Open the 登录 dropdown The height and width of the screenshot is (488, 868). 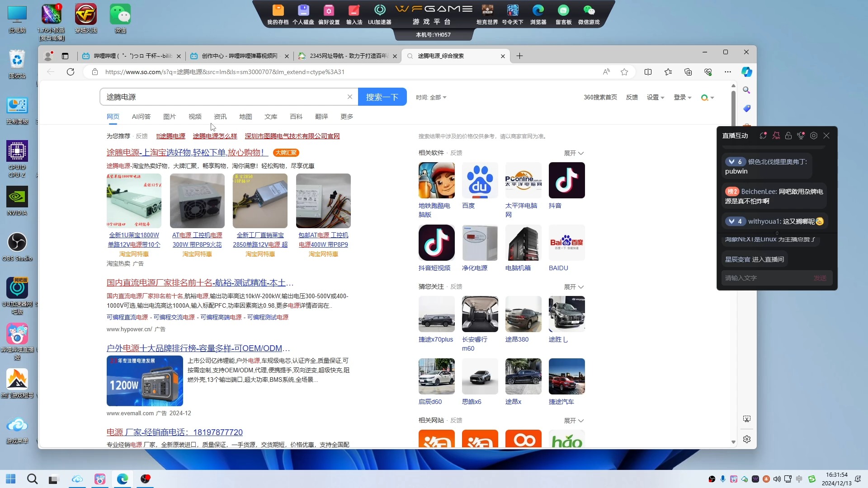(683, 97)
